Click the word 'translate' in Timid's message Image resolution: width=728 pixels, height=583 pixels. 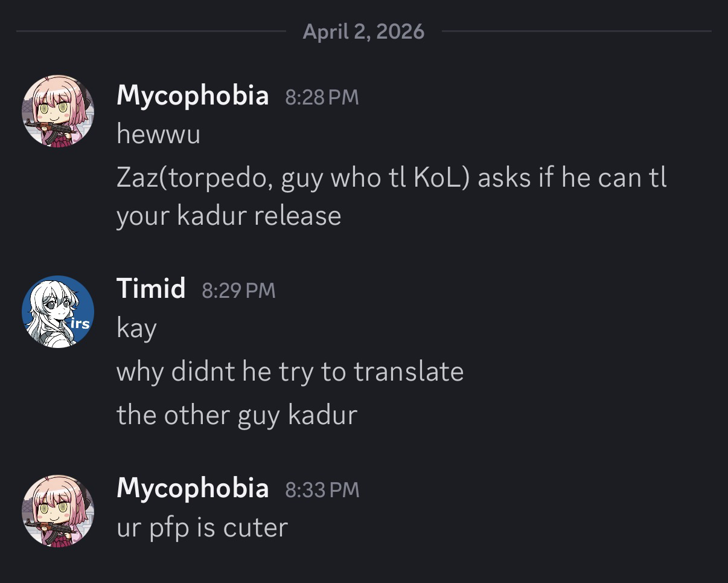pyautogui.click(x=409, y=372)
